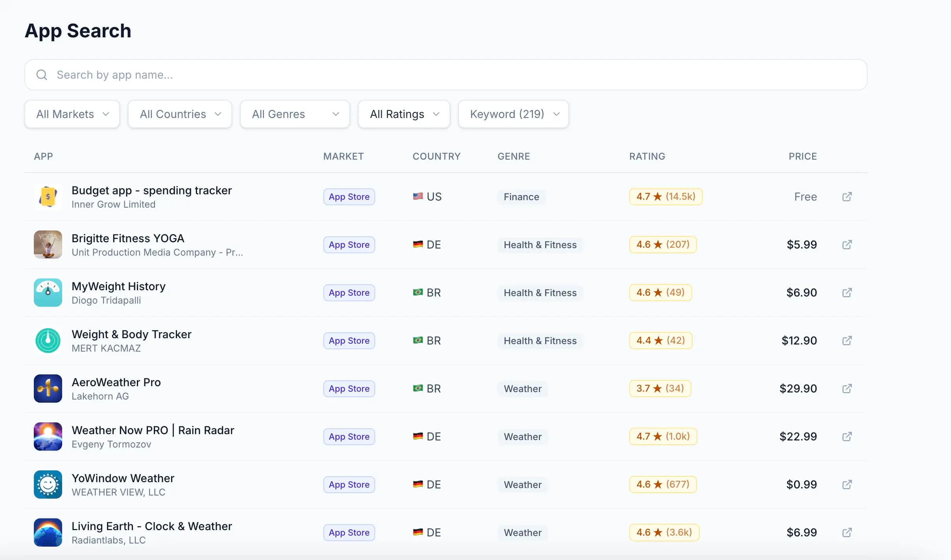951x560 pixels.
Task: Expand the All Ratings filter
Action: [404, 114]
